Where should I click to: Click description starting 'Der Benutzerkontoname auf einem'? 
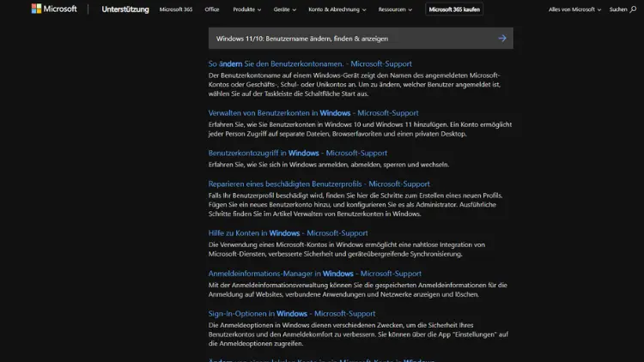pos(355,85)
